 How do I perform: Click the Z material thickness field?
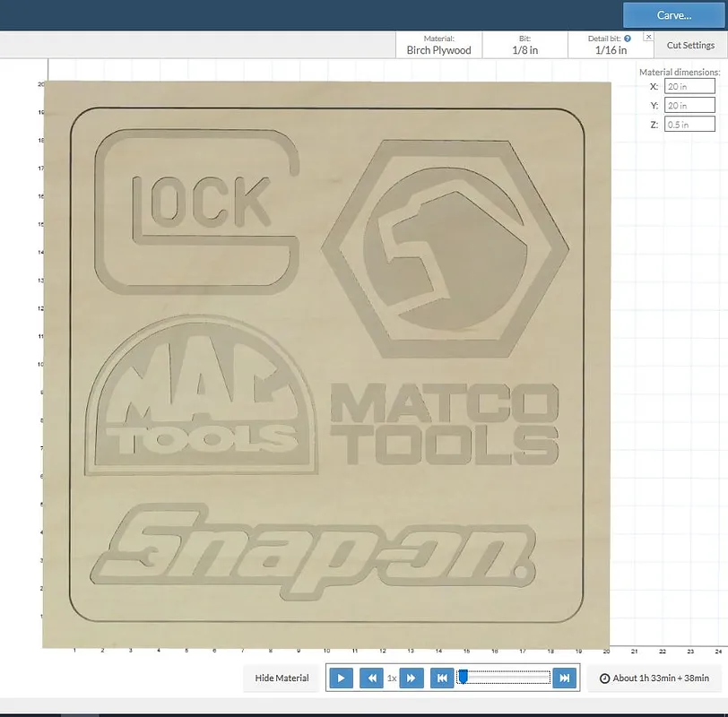point(689,125)
